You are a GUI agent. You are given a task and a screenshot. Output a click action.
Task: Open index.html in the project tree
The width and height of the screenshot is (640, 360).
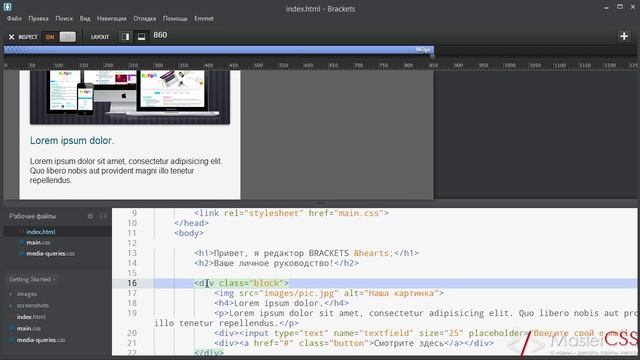tap(31, 317)
